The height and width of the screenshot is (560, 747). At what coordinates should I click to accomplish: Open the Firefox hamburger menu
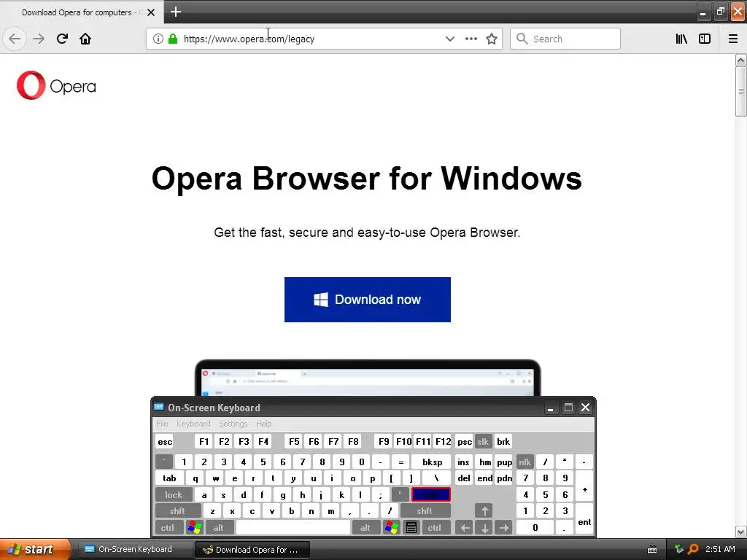(733, 39)
